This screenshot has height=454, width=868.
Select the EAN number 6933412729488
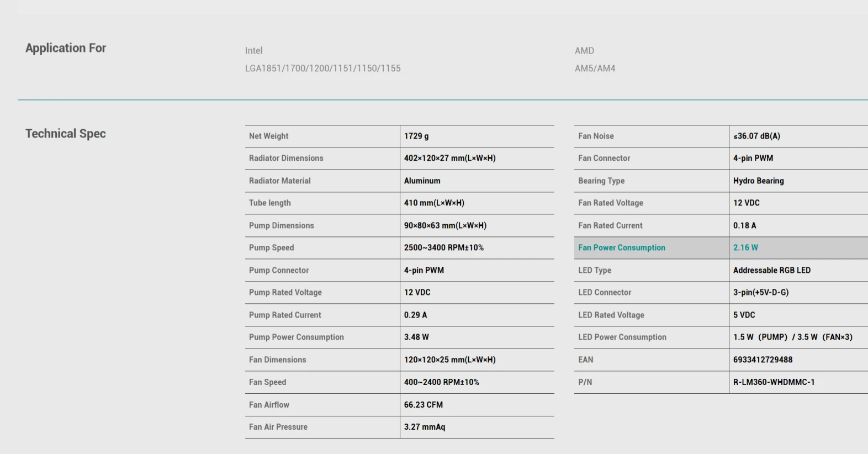(763, 360)
